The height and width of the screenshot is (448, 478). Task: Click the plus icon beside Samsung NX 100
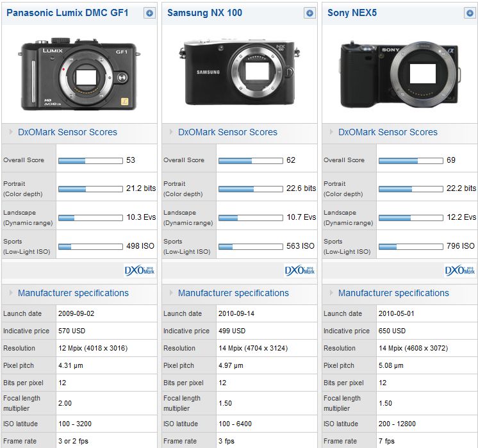click(x=309, y=13)
